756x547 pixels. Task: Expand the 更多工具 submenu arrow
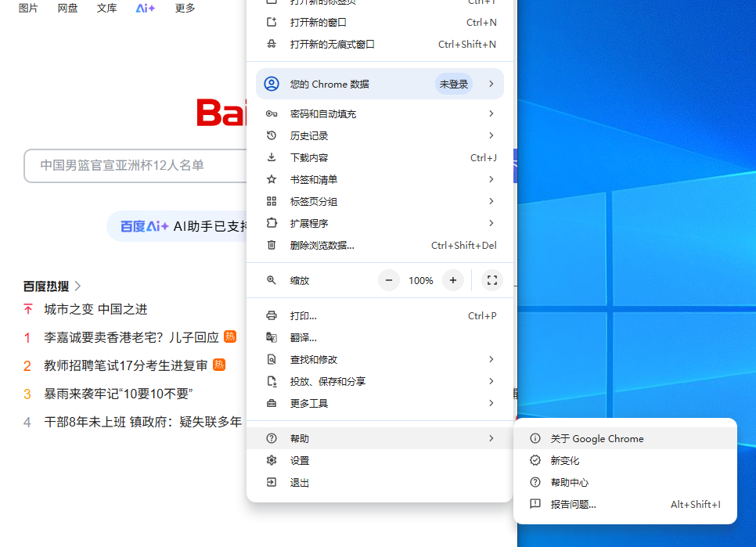pyautogui.click(x=491, y=403)
